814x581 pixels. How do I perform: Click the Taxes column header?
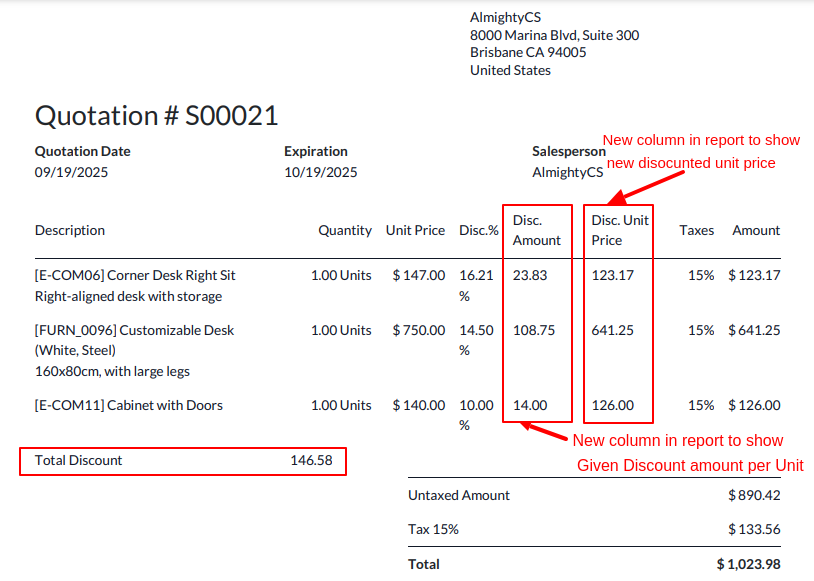696,230
